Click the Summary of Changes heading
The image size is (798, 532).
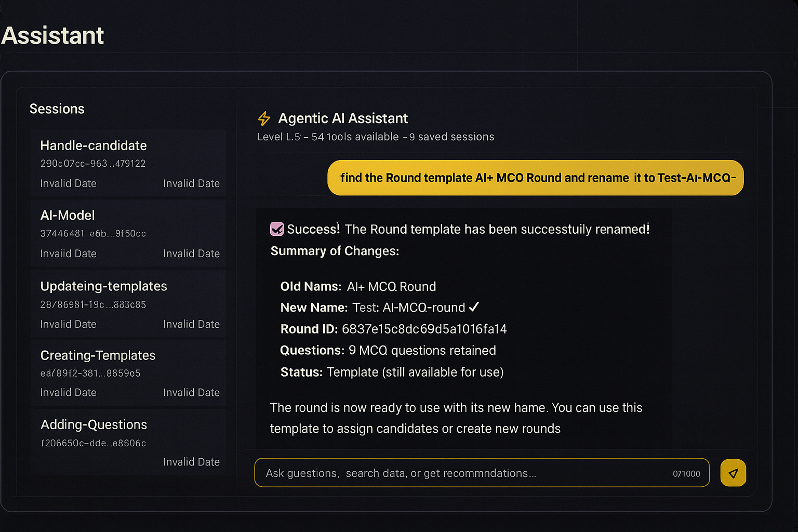click(335, 251)
